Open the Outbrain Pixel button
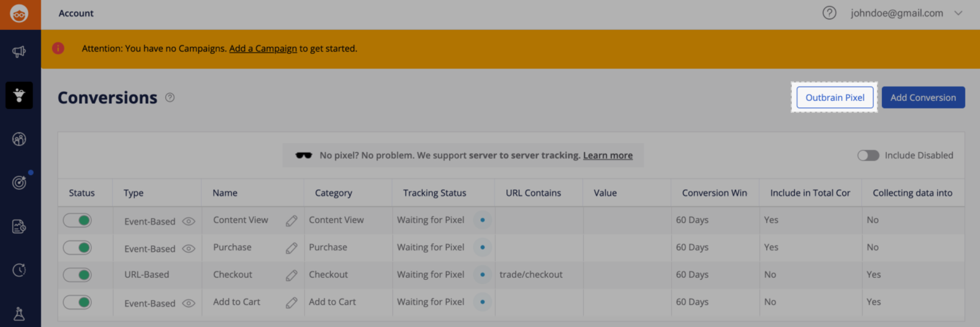Viewport: 980px width, 327px height. coord(835,97)
